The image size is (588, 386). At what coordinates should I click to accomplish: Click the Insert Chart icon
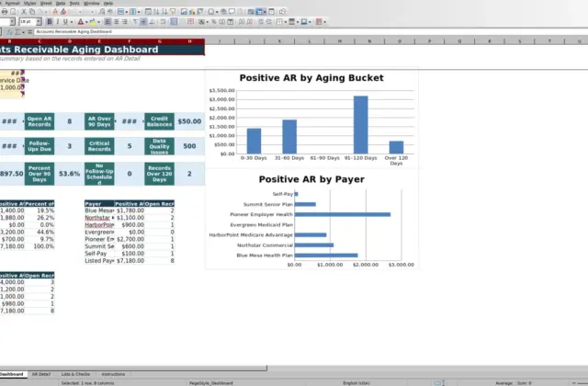tap(192, 12)
